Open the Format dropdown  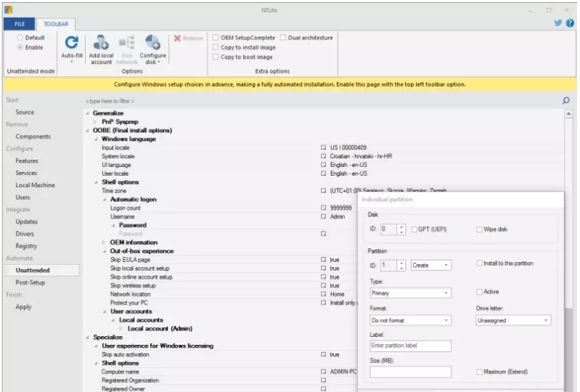coord(409,320)
